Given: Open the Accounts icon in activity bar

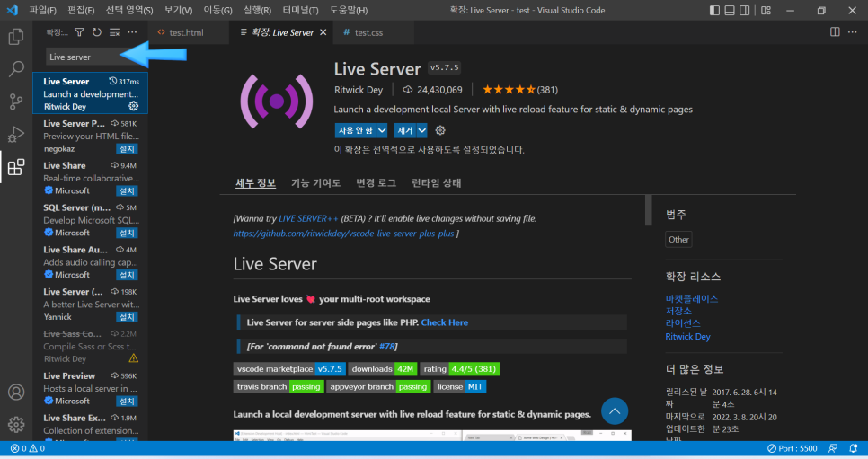Looking at the screenshot, I should pos(16,392).
